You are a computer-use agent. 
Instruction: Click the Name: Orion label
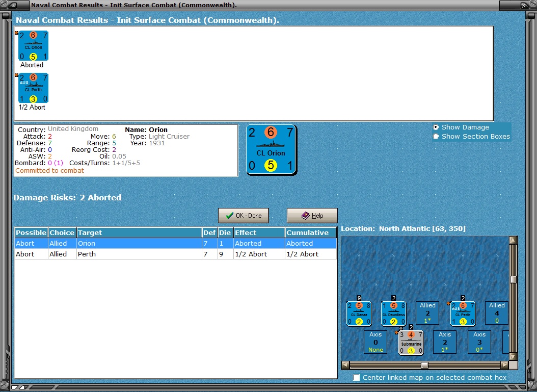(146, 129)
